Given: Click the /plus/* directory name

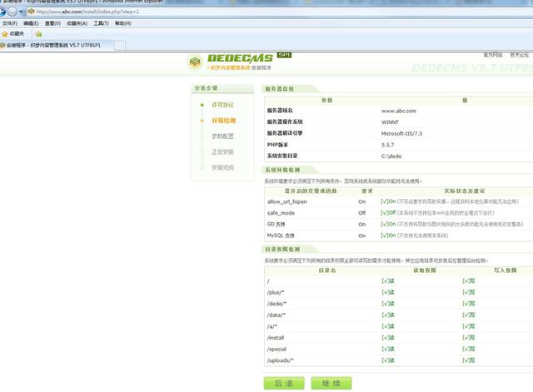Looking at the screenshot, I should coord(276,292).
